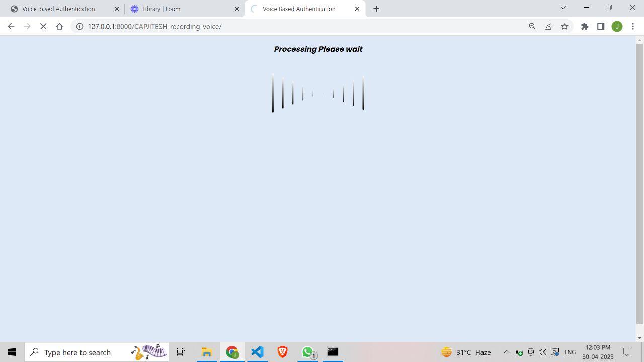Open Chrome's three-dot menu
Image resolution: width=644 pixels, height=362 pixels.
(633, 26)
